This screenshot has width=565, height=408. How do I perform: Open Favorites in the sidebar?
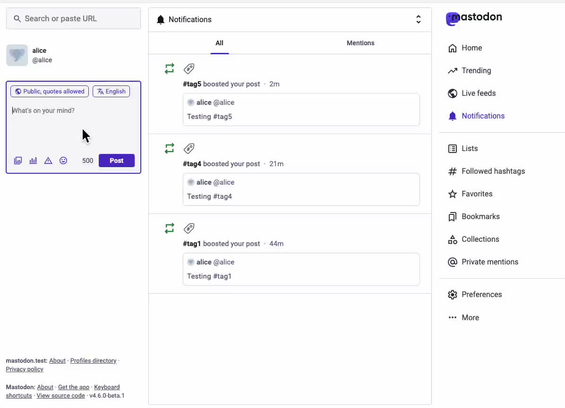point(470,194)
